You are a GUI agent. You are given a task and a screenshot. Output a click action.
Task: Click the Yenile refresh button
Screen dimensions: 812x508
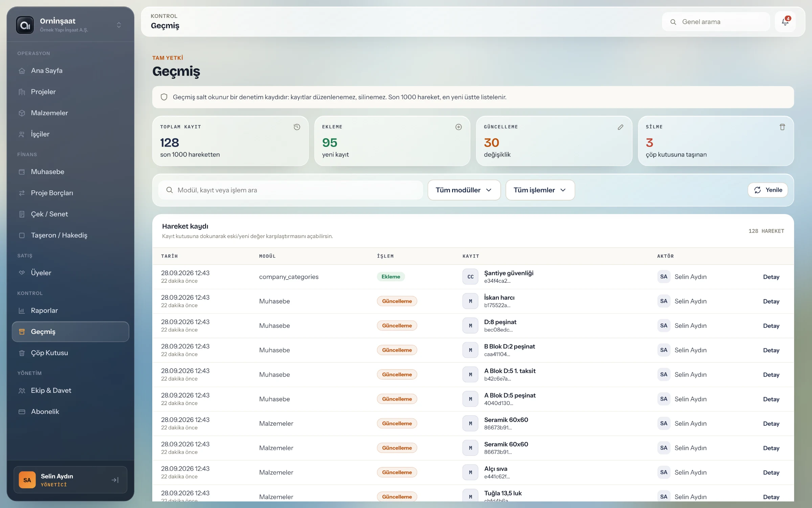click(767, 190)
